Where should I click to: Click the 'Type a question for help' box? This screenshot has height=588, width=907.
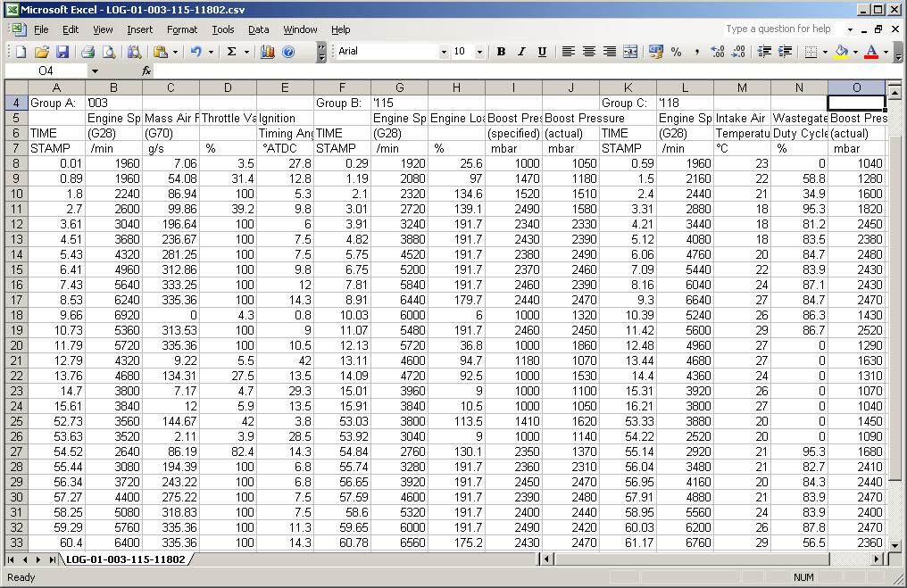[781, 29]
